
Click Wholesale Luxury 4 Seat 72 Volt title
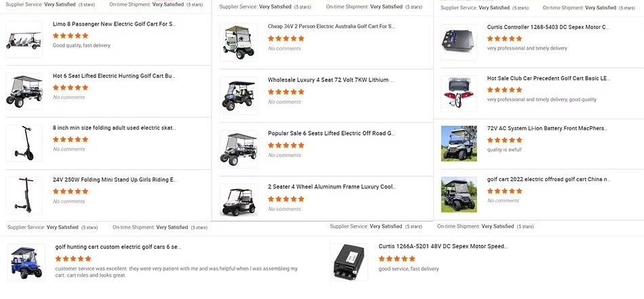tap(331, 80)
